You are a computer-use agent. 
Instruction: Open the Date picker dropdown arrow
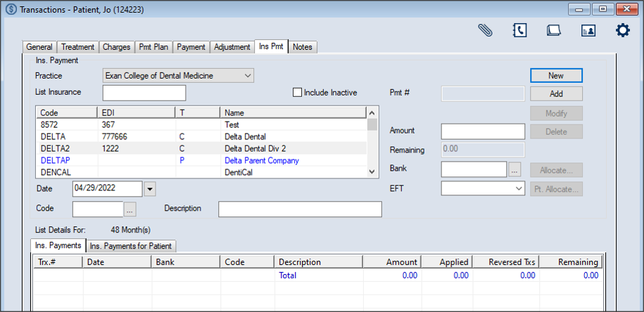tap(149, 189)
